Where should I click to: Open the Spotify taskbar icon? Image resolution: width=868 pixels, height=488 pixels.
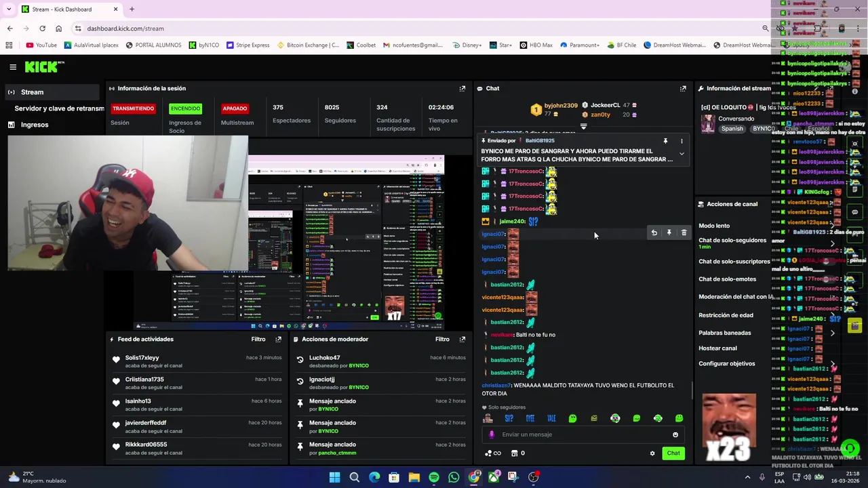point(434,477)
